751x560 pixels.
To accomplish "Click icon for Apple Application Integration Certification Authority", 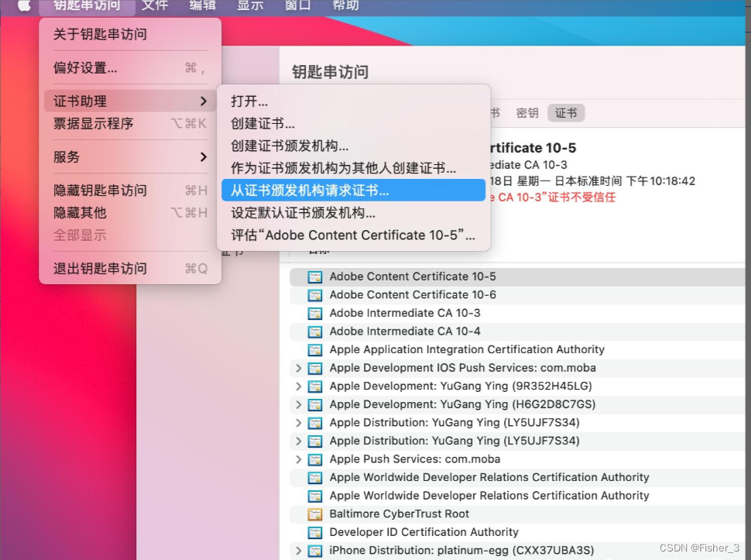I will 314,349.
